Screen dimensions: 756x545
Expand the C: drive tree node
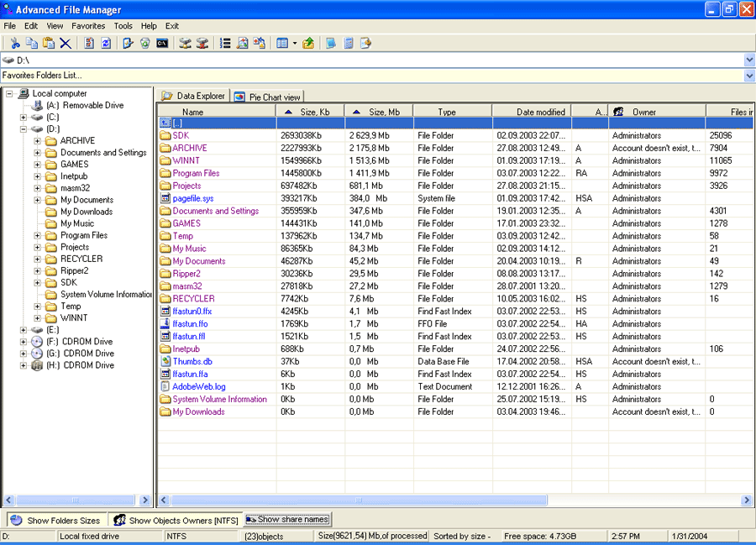point(24,118)
